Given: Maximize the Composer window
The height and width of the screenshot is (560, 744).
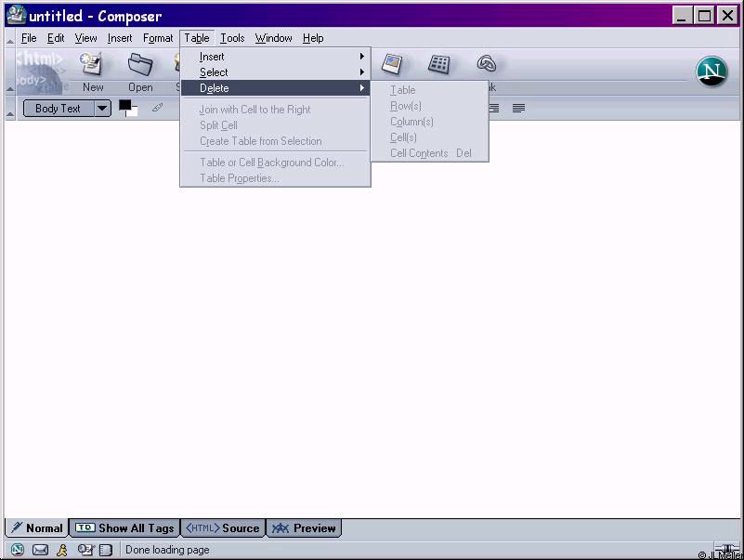Looking at the screenshot, I should pos(705,16).
